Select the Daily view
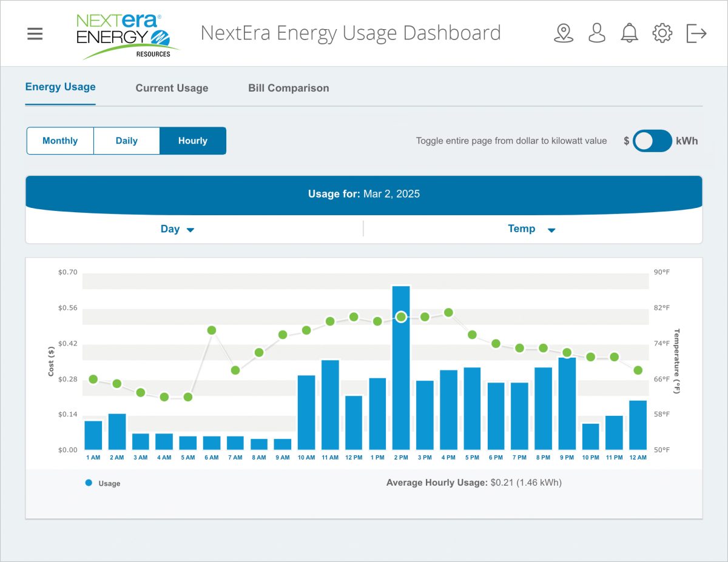Viewport: 728px width, 562px height. [127, 141]
